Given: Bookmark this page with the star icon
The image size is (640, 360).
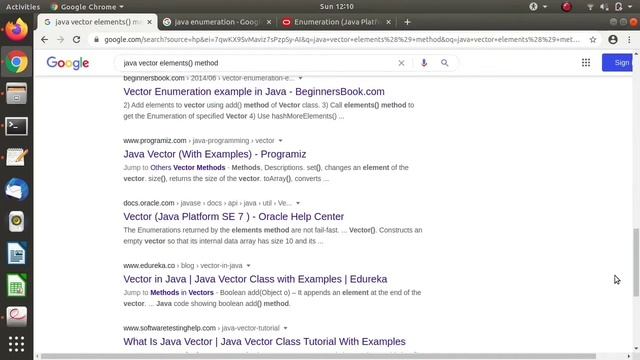Looking at the screenshot, I should coord(593,40).
